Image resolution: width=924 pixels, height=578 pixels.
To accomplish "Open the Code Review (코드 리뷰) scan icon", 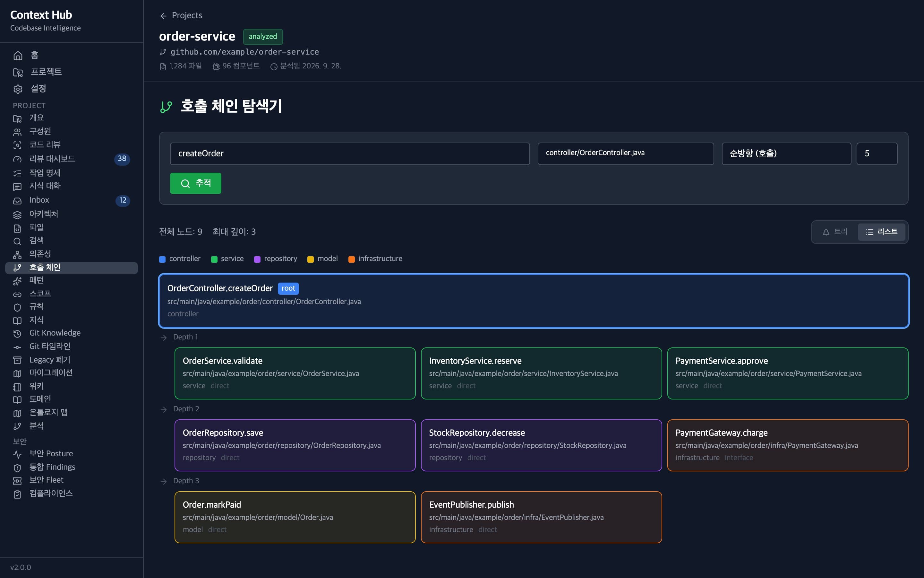I will [17, 145].
